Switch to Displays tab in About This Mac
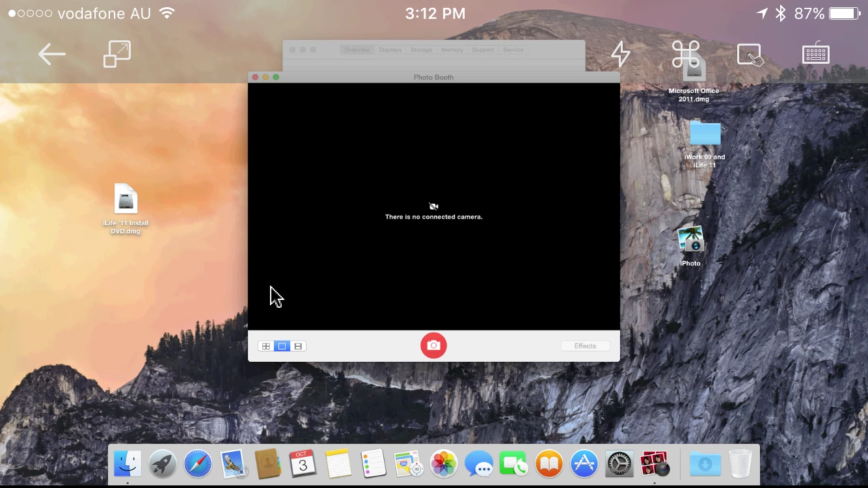Viewport: 868px width, 488px height. point(390,50)
